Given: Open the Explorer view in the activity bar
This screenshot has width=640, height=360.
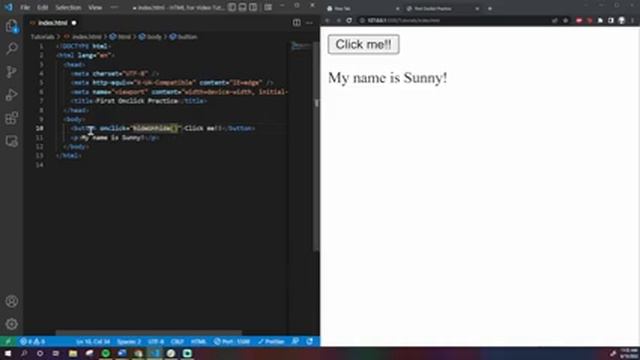Looking at the screenshot, I should 11,26.
